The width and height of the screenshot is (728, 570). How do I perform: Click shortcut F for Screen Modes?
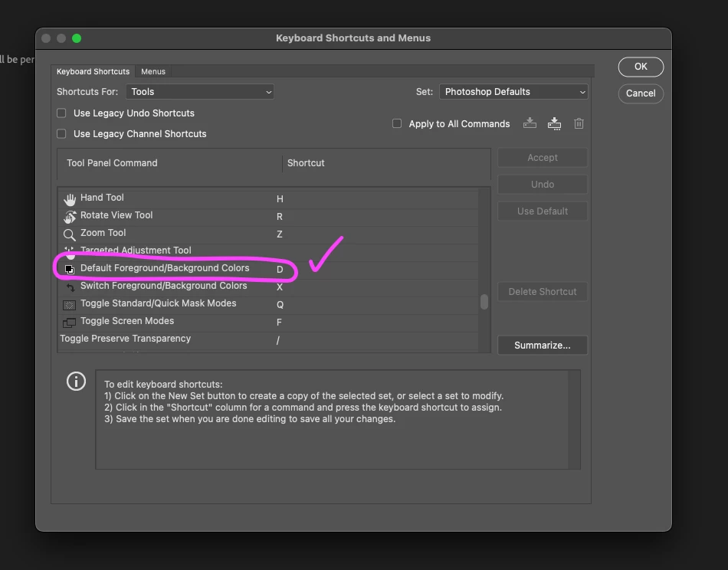coord(279,323)
